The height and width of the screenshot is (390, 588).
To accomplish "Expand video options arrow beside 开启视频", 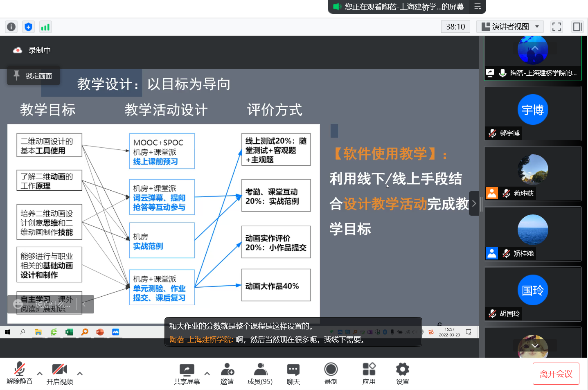I will point(80,373).
